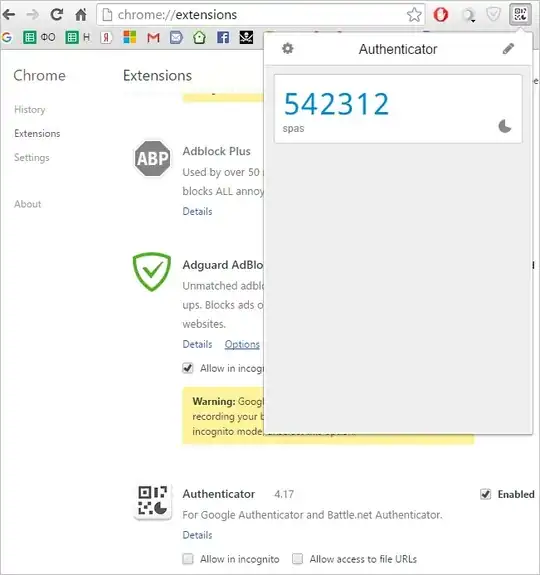Open History in Chrome sidebar

[x=30, y=110]
